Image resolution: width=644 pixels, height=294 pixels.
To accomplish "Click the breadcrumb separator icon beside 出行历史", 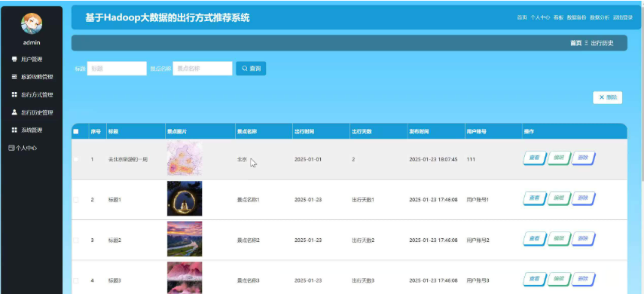I will [587, 43].
